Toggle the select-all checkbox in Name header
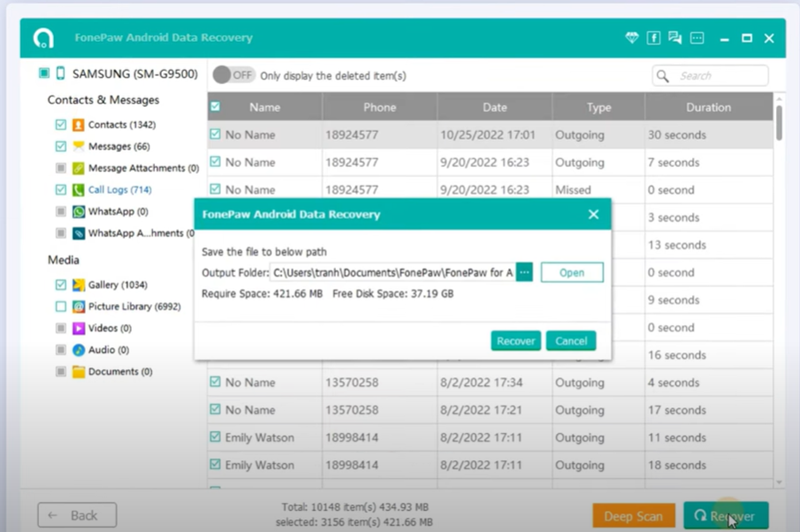The width and height of the screenshot is (800, 532). [x=215, y=107]
